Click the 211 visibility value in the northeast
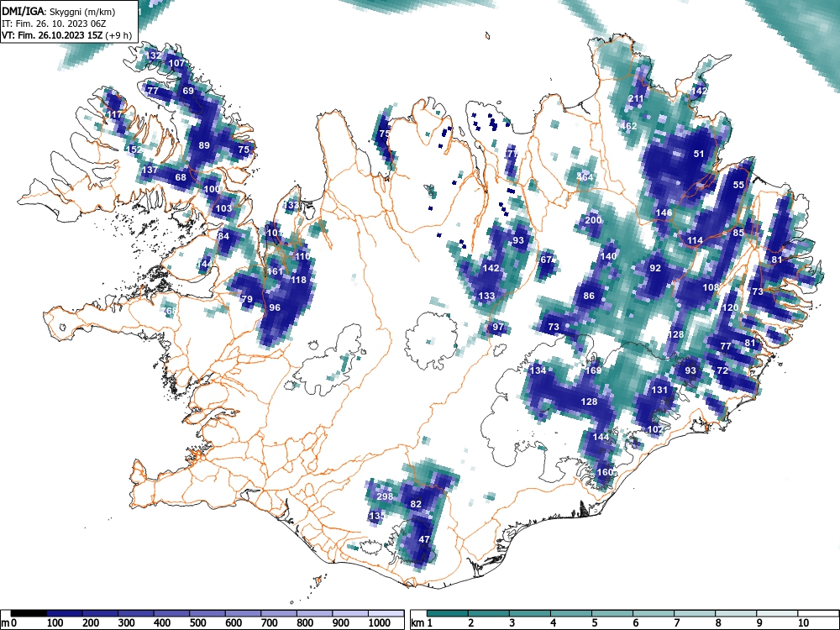Screen dimensions: 840x630 tap(635, 98)
